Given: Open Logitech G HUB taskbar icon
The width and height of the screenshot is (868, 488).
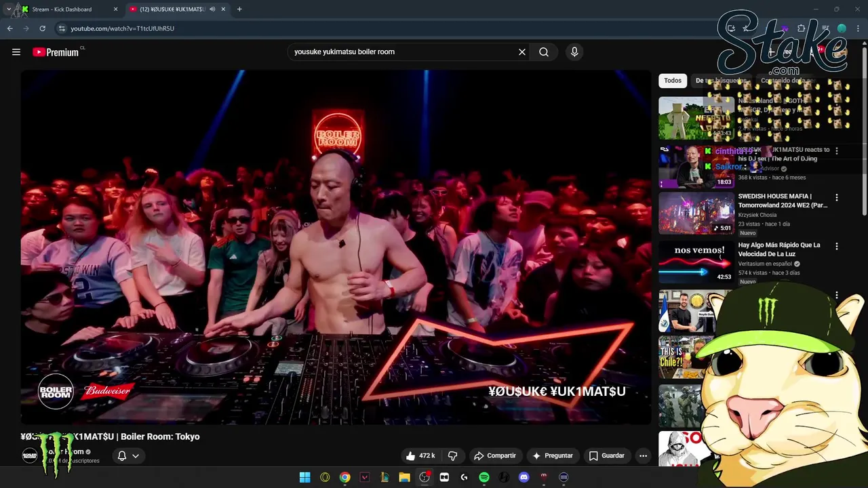Looking at the screenshot, I should [464, 477].
